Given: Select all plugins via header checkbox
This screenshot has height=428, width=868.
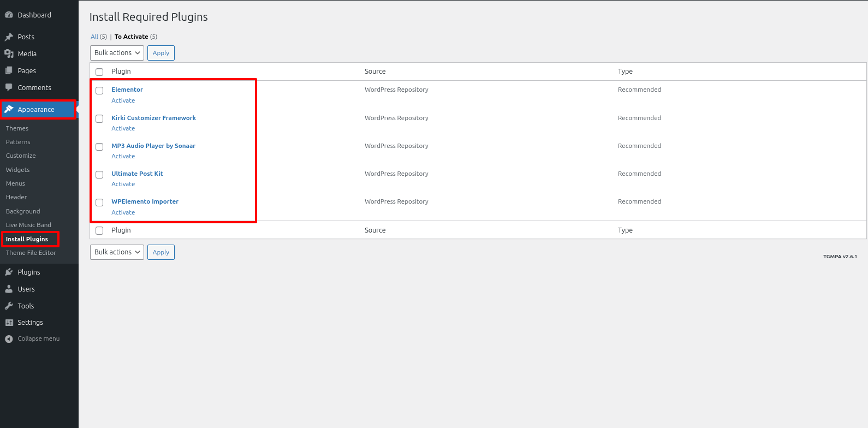Looking at the screenshot, I should point(99,72).
